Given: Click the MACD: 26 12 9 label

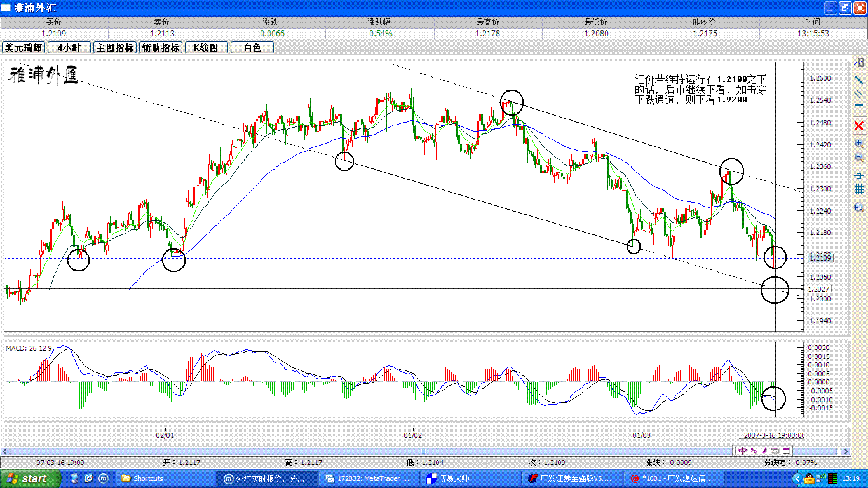Looking at the screenshot, I should coord(29,348).
